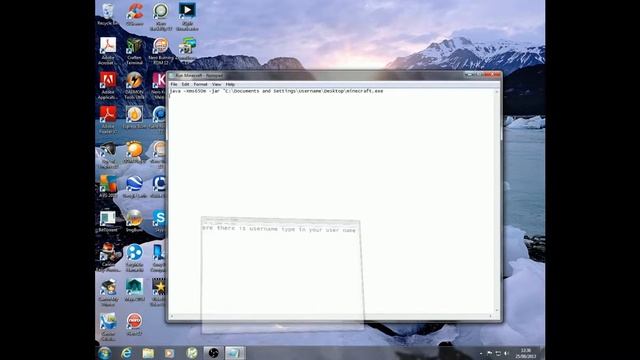This screenshot has width=640, height=360.
Task: Select the green round icon beside CCleaner
Action: [160, 16]
